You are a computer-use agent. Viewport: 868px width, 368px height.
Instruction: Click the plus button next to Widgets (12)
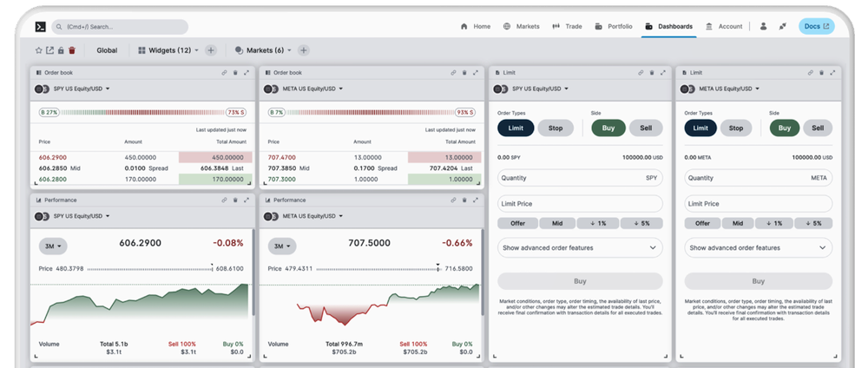211,50
